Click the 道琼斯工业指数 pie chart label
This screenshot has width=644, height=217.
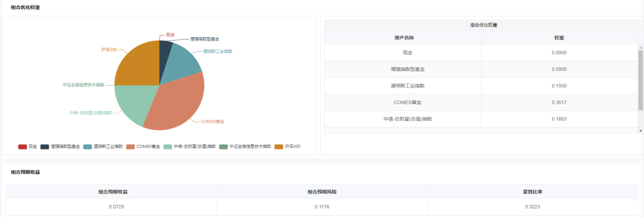tap(218, 51)
